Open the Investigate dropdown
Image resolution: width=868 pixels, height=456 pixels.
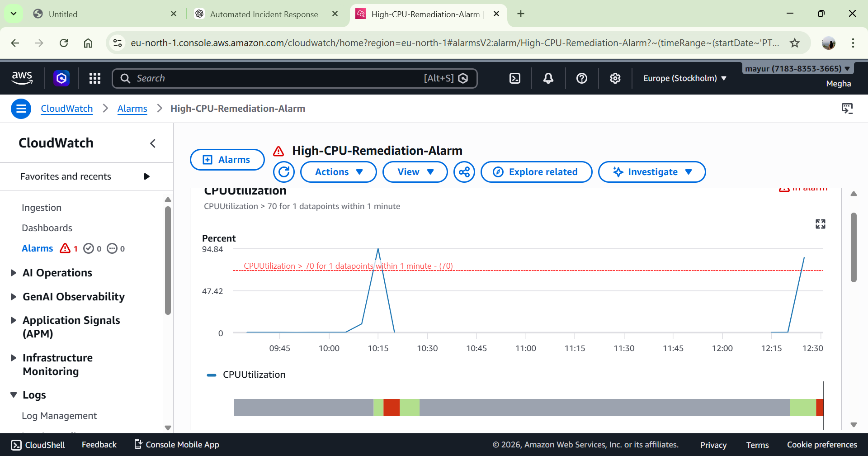tap(652, 172)
